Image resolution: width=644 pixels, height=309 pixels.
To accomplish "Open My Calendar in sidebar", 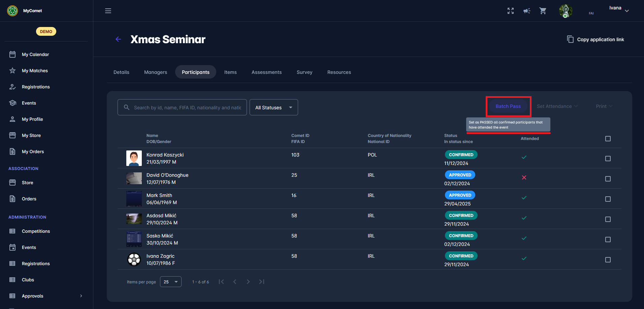I will click(x=35, y=54).
